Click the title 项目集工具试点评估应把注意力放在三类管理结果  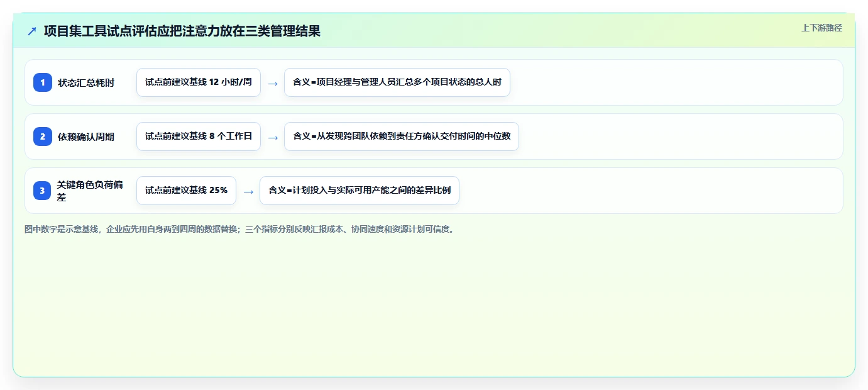(x=182, y=31)
